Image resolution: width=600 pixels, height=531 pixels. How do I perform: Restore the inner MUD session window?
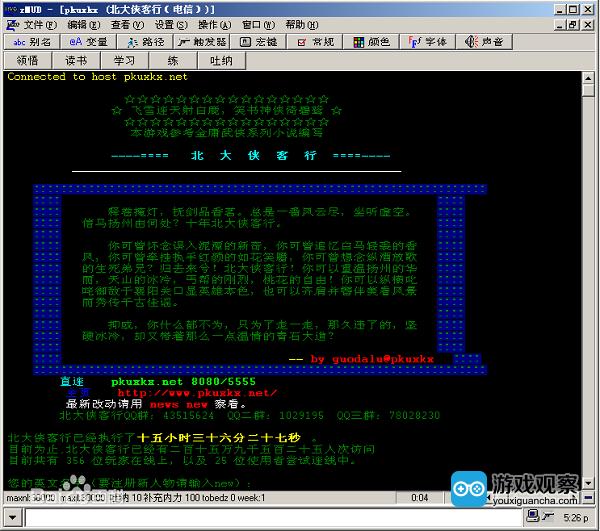[573, 25]
